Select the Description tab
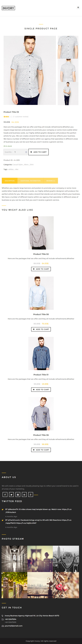The width and height of the screenshot is (82, 644). coord(9,181)
